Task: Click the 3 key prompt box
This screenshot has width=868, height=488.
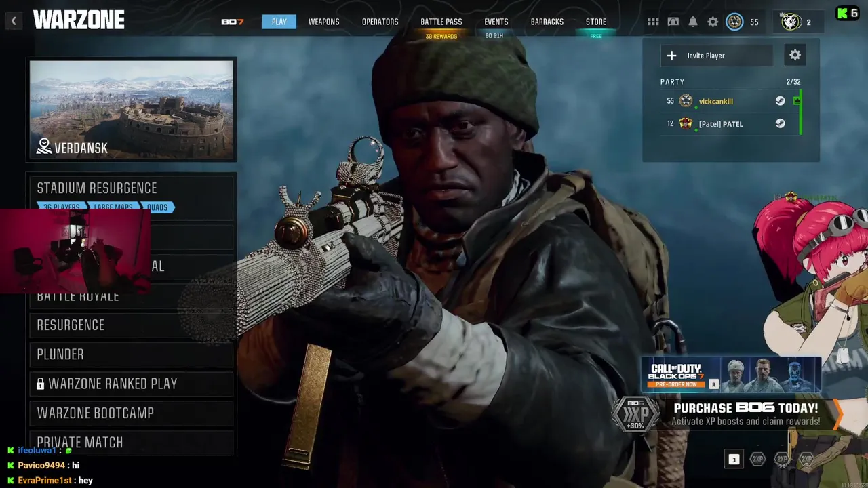Action: coord(733,459)
